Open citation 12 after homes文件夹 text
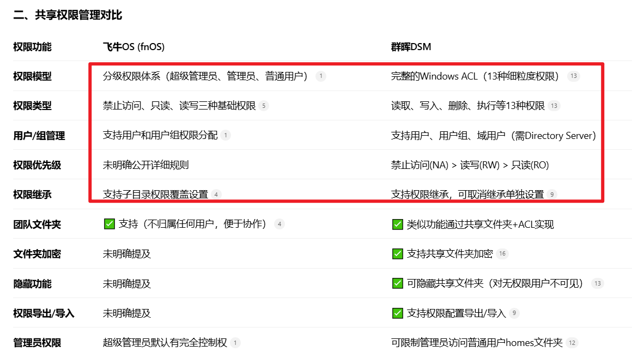 click(572, 343)
